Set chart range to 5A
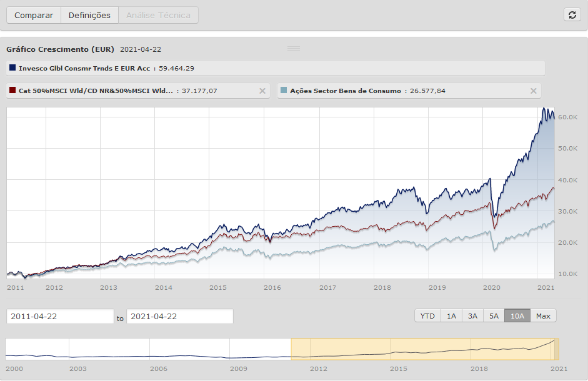The width and height of the screenshot is (588, 381). (494, 316)
